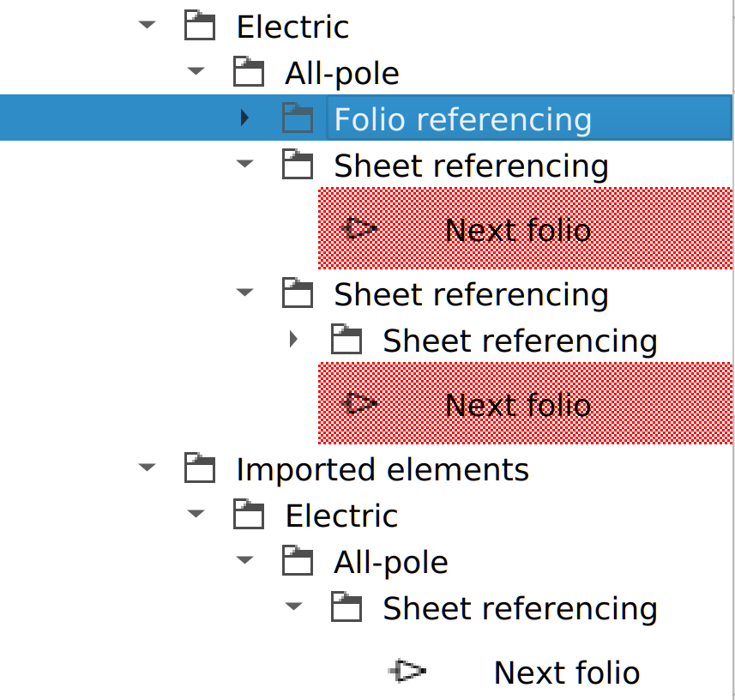Click the Next folio arrow symbol at the bottom
This screenshot has width=735, height=700.
tap(407, 672)
